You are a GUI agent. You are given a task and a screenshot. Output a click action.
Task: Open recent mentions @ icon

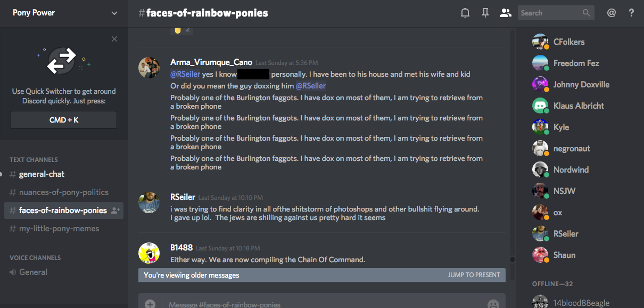(612, 13)
